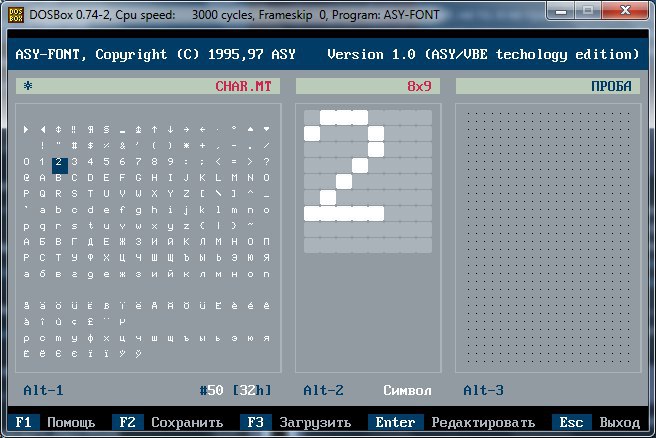Select the capital Latin letter Q
This screenshot has width=656, height=438.
pos(42,194)
